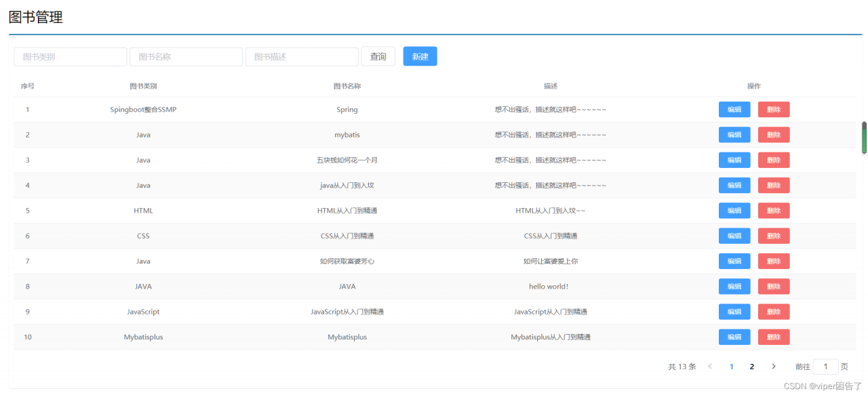Edit the CSS从入门到精通 row
The height and width of the screenshot is (395, 868).
(734, 236)
